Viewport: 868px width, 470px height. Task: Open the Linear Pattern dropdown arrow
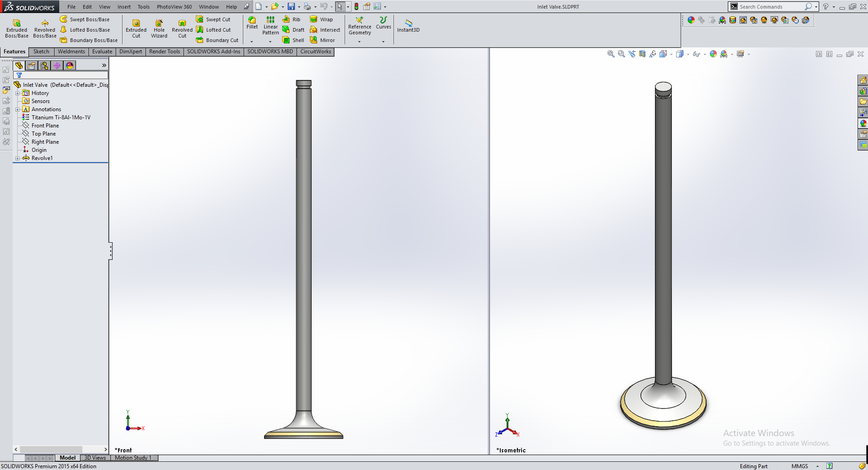click(270, 42)
